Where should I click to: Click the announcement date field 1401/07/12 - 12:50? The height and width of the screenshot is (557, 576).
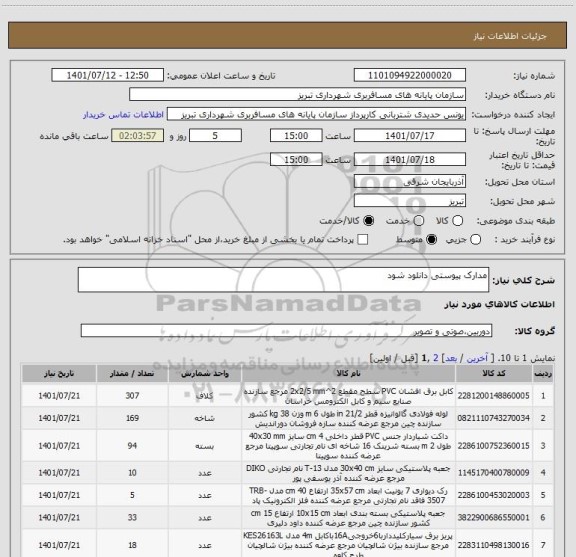pyautogui.click(x=108, y=75)
